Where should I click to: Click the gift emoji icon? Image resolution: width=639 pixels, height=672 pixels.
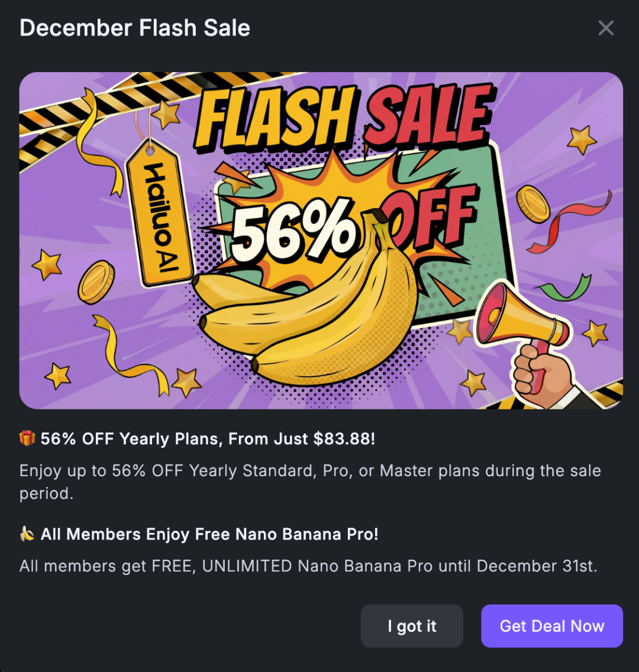(27, 438)
